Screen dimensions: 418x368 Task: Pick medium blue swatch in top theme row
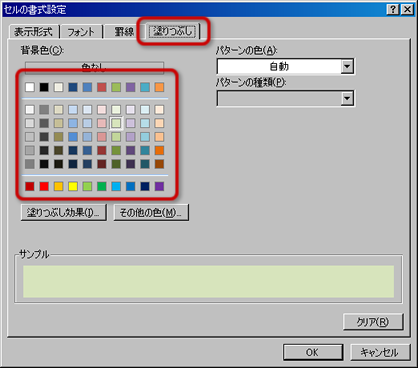coord(87,87)
